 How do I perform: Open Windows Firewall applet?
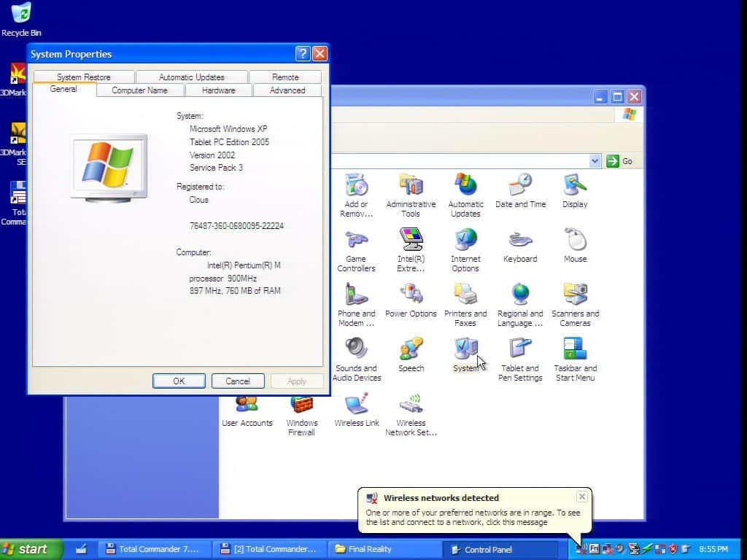pyautogui.click(x=301, y=415)
